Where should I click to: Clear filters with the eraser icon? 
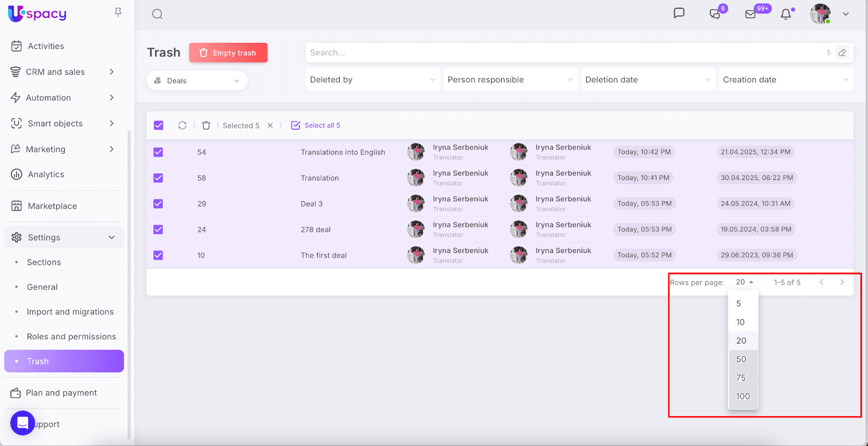coord(842,53)
